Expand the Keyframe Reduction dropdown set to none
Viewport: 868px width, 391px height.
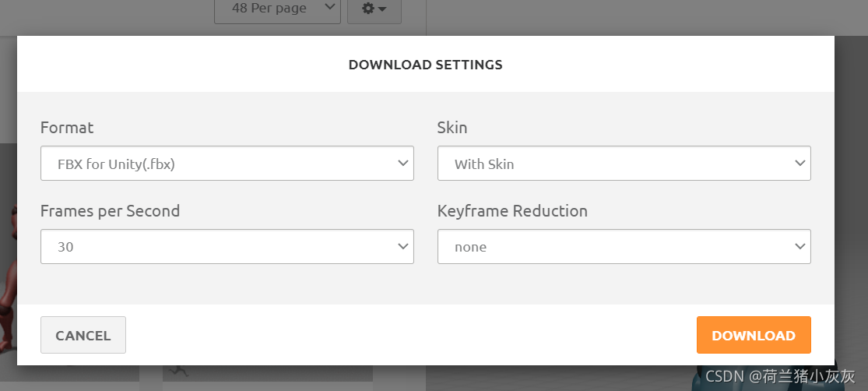pyautogui.click(x=624, y=246)
